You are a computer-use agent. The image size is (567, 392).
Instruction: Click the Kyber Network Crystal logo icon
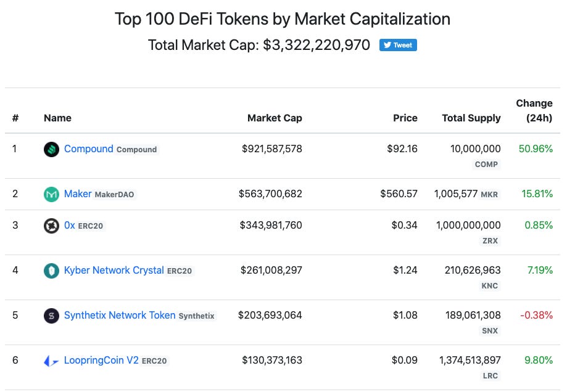[52, 271]
